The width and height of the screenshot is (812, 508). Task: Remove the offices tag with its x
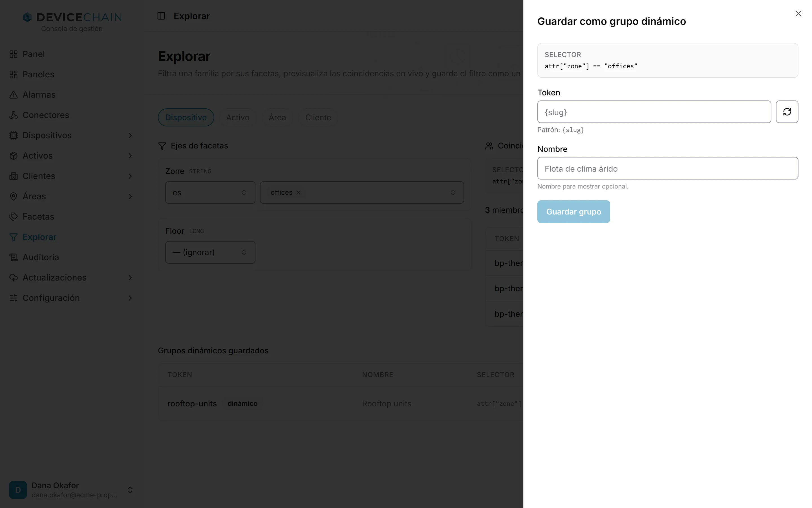point(298,192)
